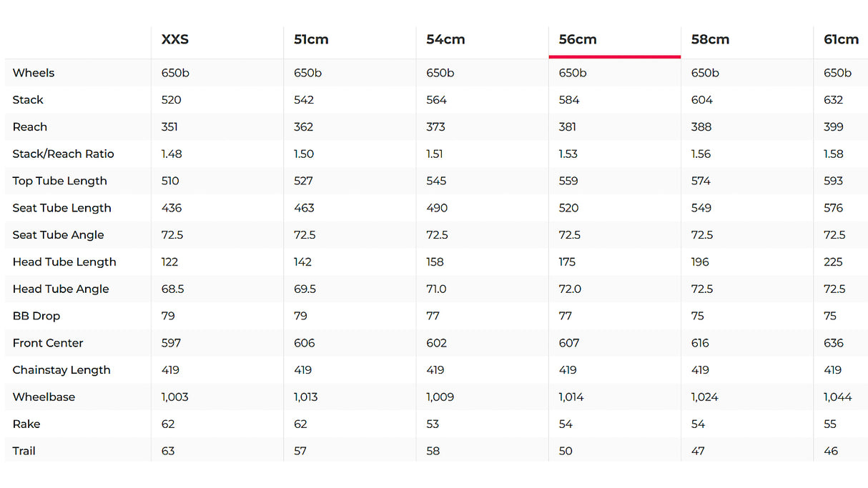The width and height of the screenshot is (868, 488).
Task: Select the Trail row label
Action: tap(24, 451)
